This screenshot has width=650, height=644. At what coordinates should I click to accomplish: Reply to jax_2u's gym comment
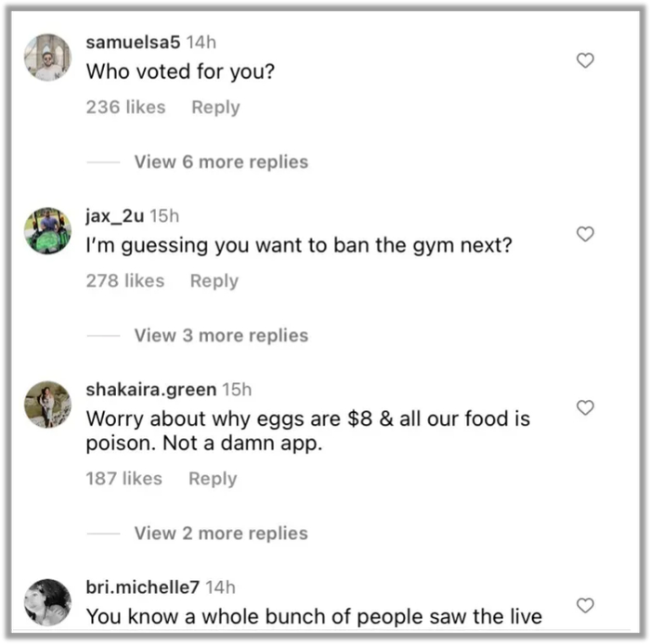214,280
